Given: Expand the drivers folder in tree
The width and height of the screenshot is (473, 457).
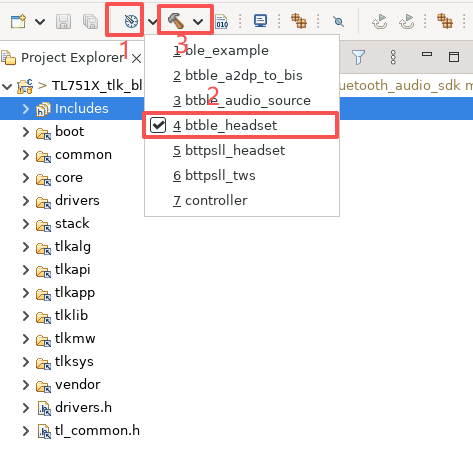Looking at the screenshot, I should tap(26, 201).
